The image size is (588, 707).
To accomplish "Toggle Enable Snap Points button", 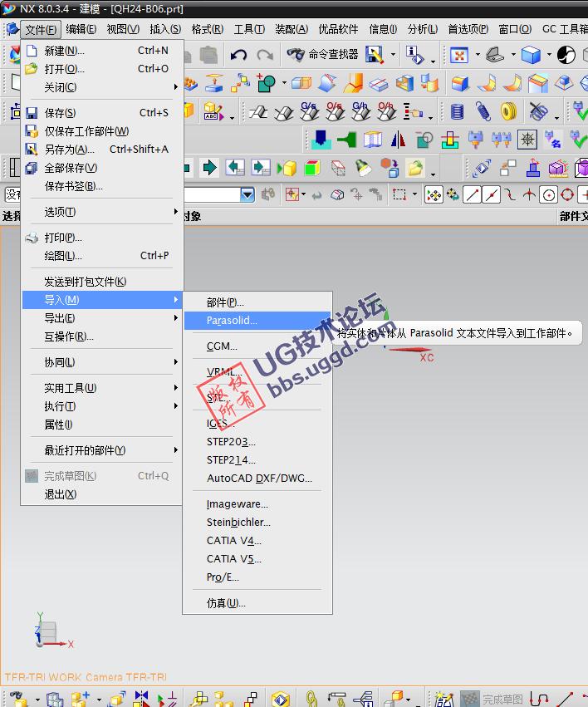I will click(434, 194).
